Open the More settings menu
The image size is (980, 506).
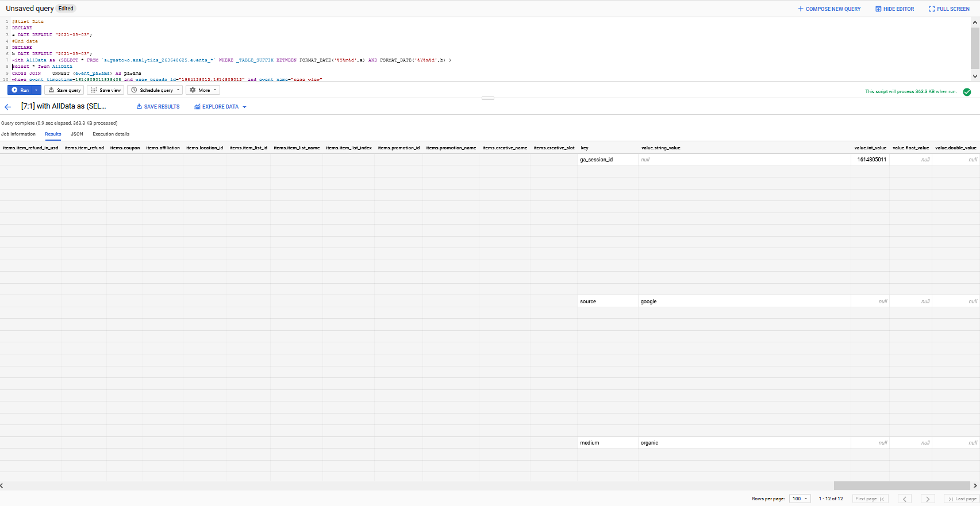pos(203,90)
